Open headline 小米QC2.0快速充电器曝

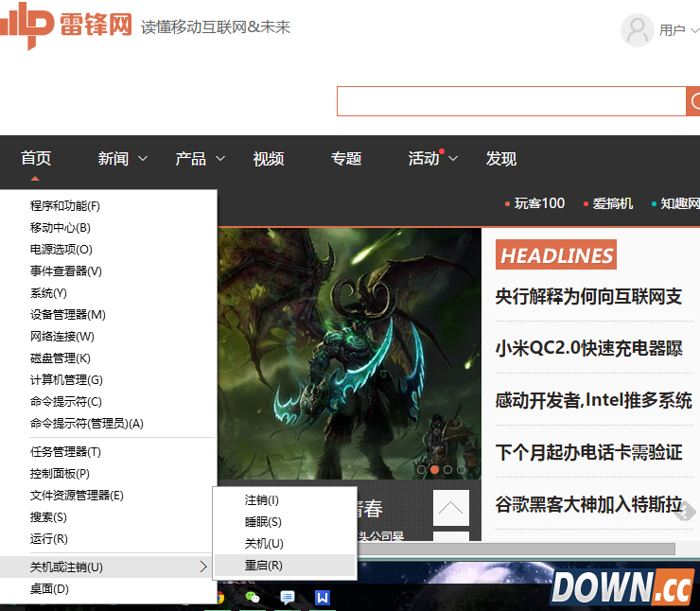[588, 349]
